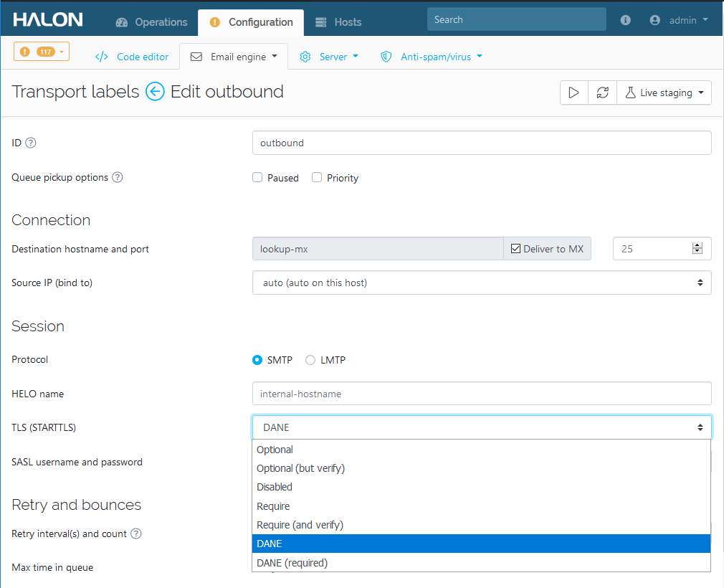
Task: Uncheck the Deliver to MX checkbox
Action: pos(515,249)
